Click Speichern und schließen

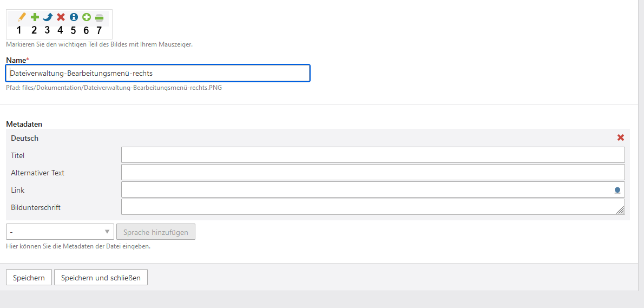click(101, 278)
